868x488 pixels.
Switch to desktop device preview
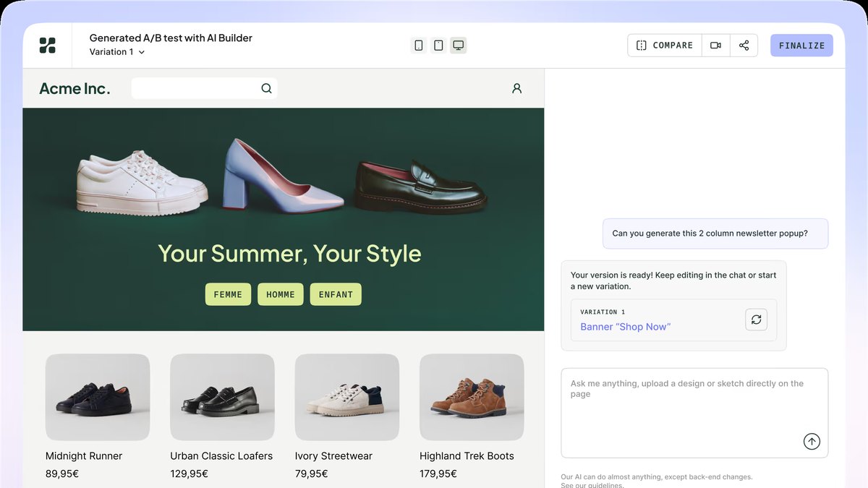pos(458,46)
